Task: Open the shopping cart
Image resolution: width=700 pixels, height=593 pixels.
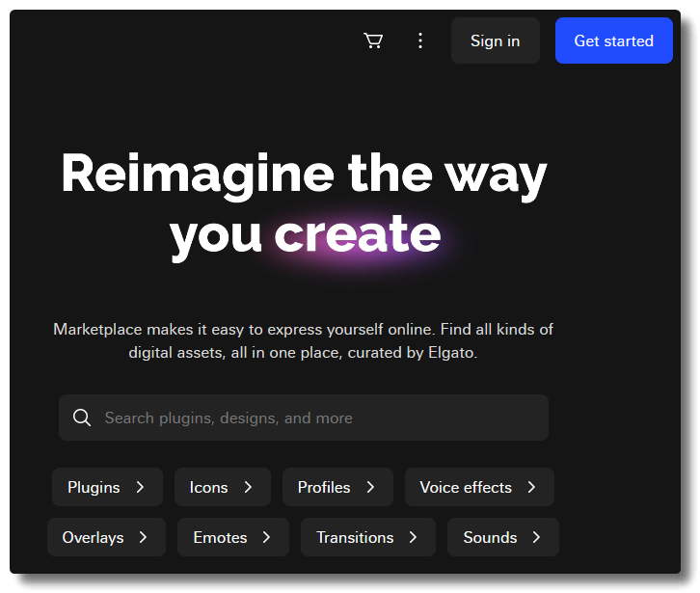Action: coord(373,40)
